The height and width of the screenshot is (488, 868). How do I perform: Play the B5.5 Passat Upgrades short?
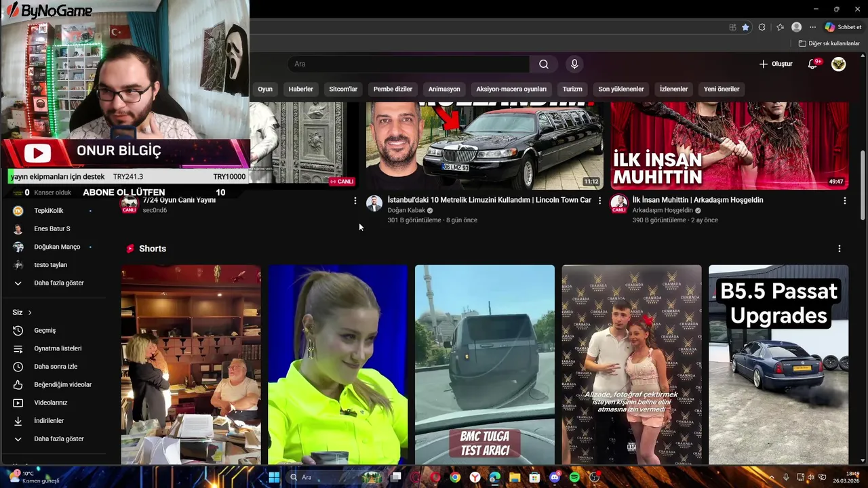click(778, 365)
